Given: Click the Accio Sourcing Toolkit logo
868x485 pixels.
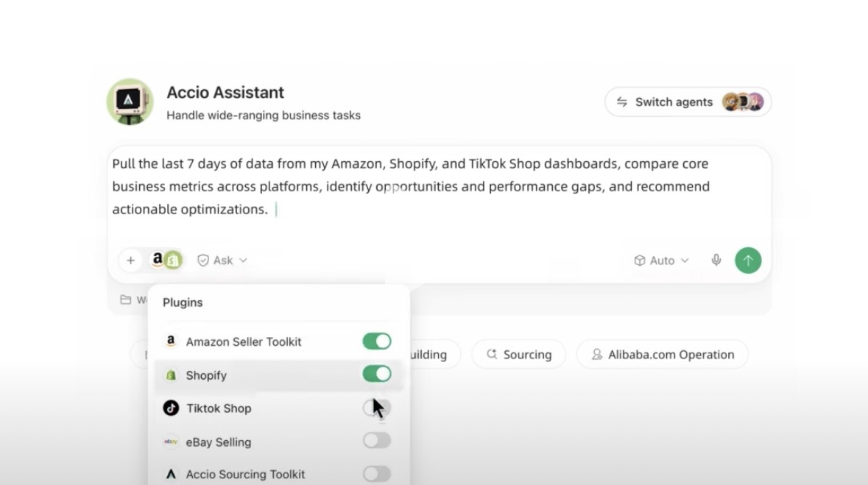Looking at the screenshot, I should coord(171,474).
